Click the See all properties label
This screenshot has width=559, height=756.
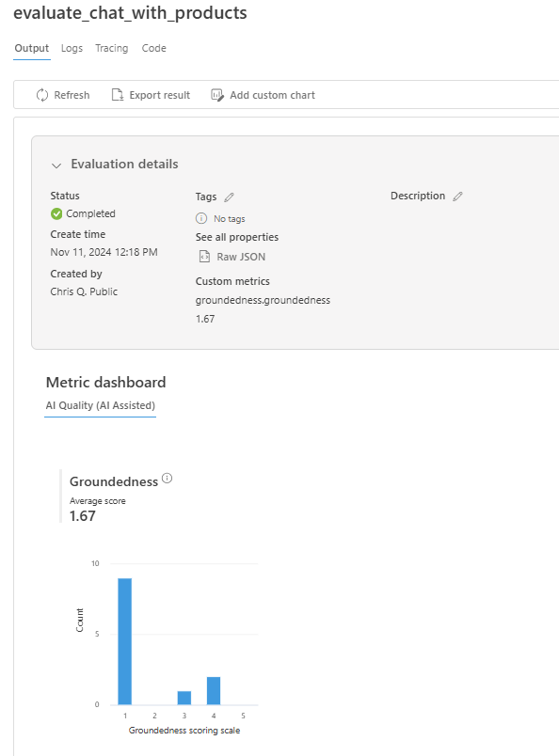[237, 237]
